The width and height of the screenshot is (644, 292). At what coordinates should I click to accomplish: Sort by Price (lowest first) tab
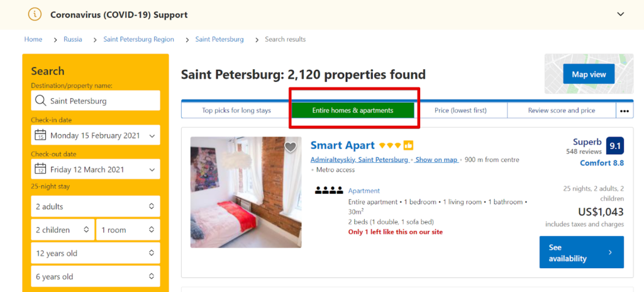click(460, 110)
